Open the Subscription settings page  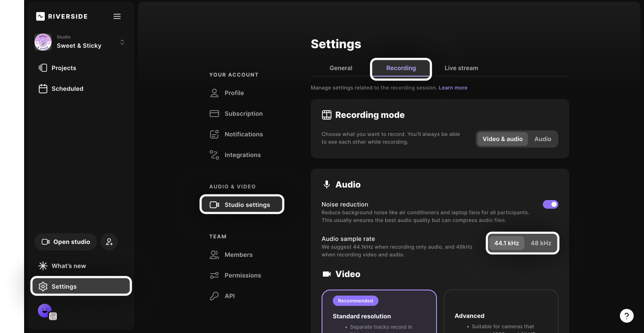(243, 114)
